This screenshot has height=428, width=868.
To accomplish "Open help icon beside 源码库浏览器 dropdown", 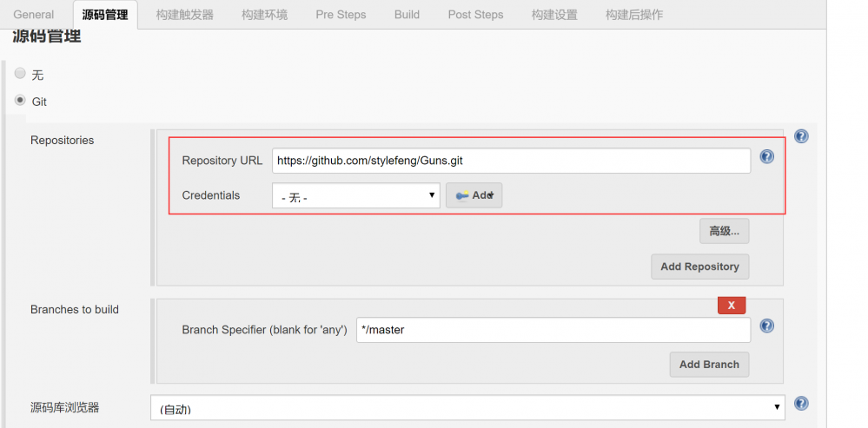I will [x=801, y=404].
